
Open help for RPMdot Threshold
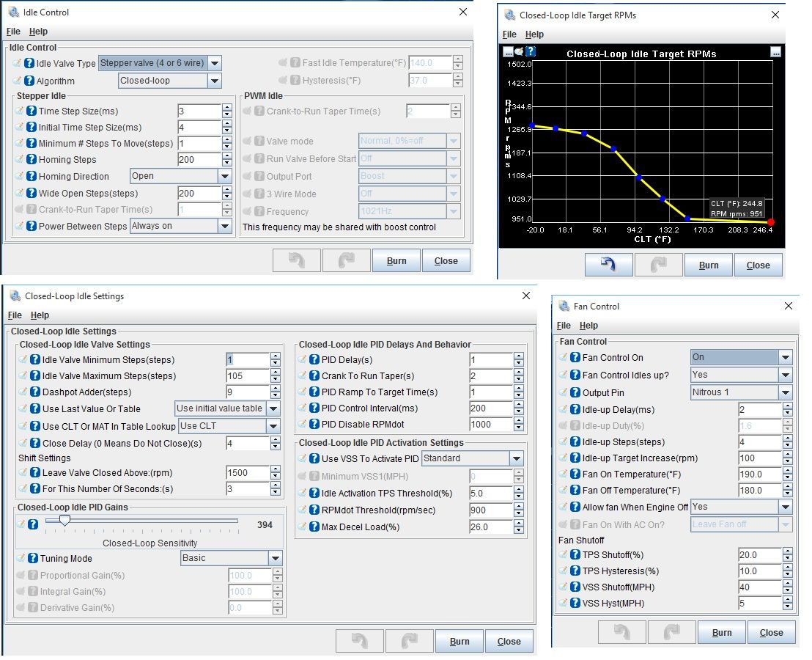coord(314,510)
